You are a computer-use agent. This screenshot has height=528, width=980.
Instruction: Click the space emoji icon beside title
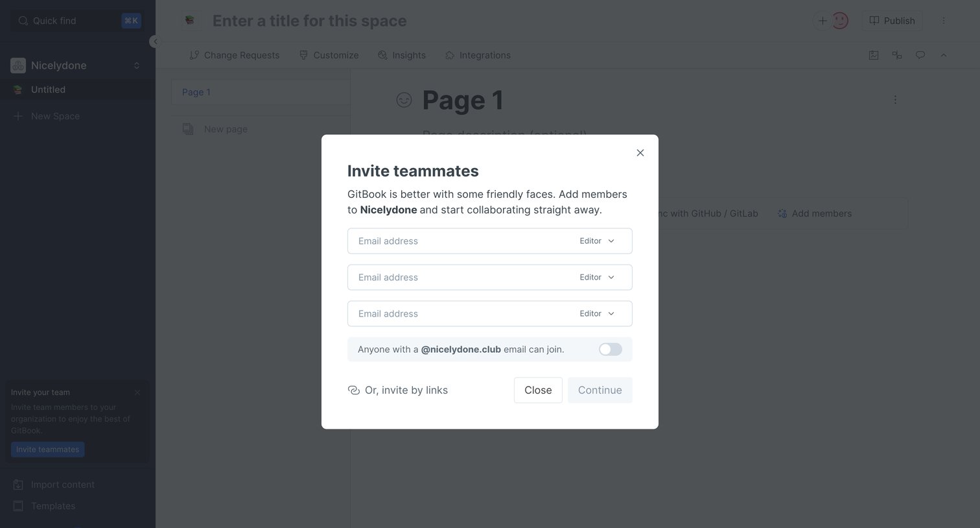(190, 21)
